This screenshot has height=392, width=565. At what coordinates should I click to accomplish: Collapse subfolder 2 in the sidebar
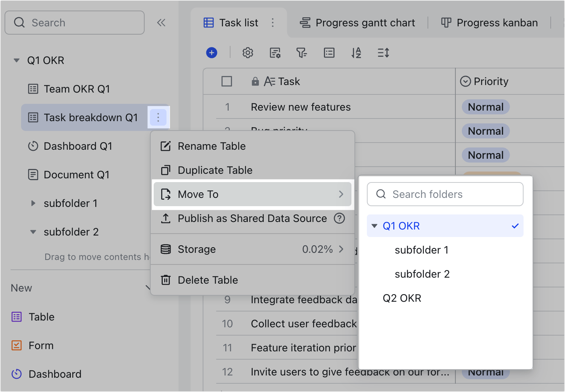click(x=33, y=232)
